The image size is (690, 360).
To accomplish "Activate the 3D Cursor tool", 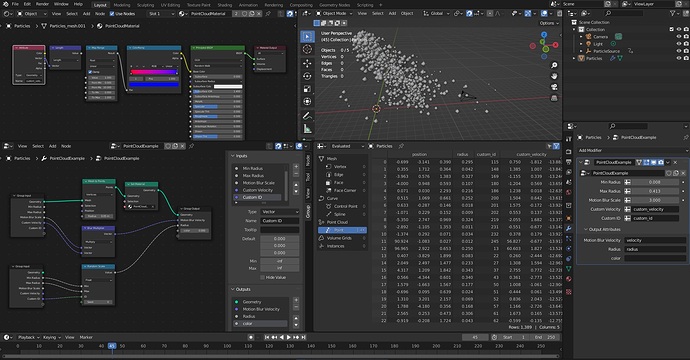I will (x=307, y=49).
